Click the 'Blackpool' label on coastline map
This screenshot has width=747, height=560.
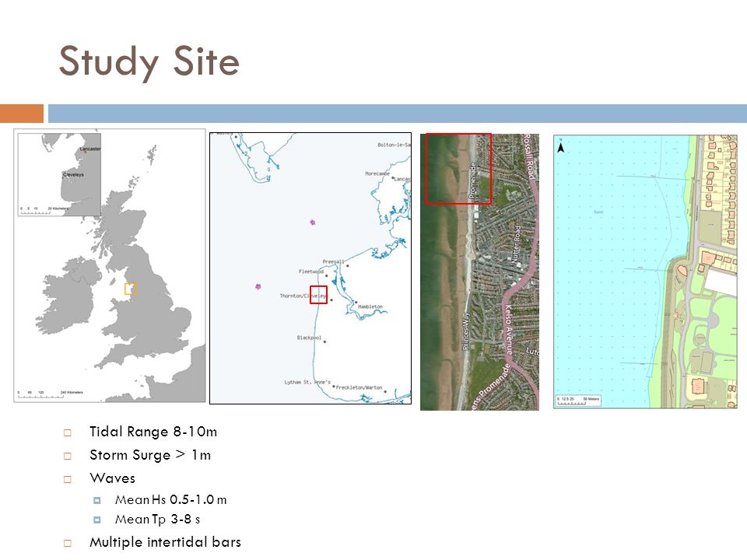(x=309, y=338)
